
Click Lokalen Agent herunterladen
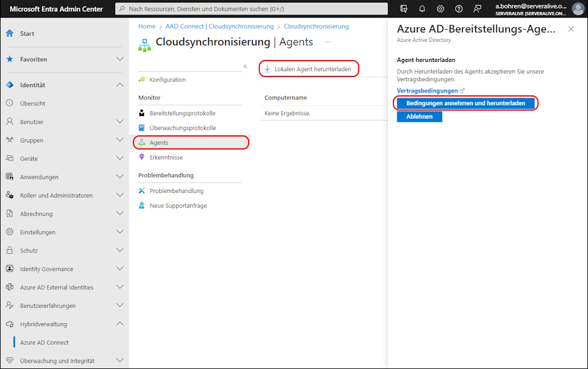[x=309, y=69]
